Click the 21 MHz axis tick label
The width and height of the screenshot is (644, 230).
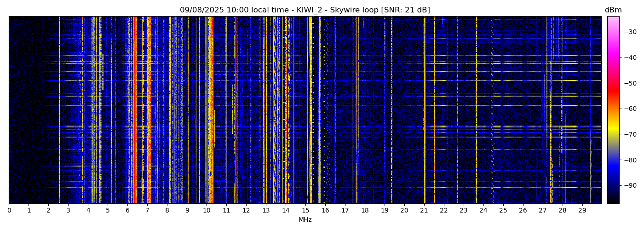[424, 210]
